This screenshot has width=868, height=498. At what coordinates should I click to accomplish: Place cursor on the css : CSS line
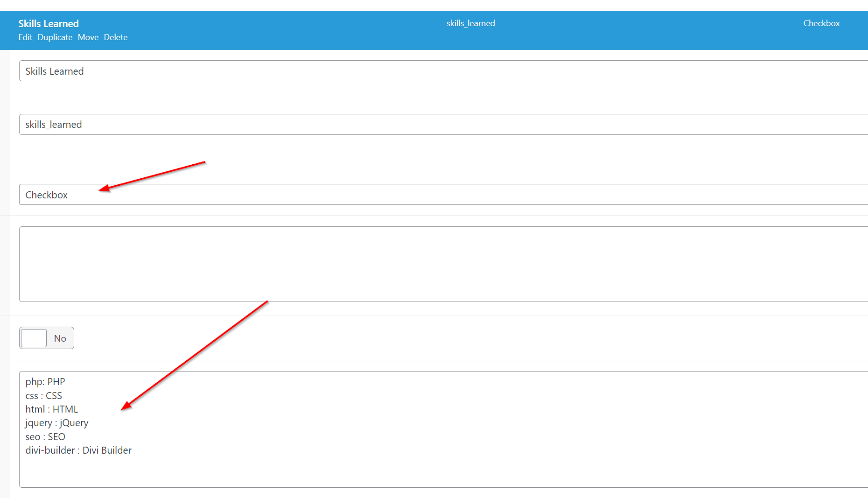pyautogui.click(x=44, y=396)
